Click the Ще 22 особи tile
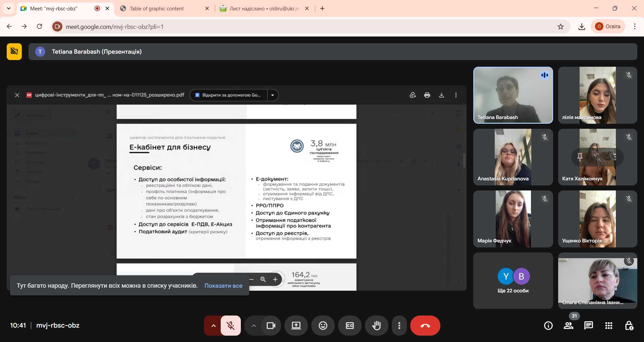 point(513,281)
